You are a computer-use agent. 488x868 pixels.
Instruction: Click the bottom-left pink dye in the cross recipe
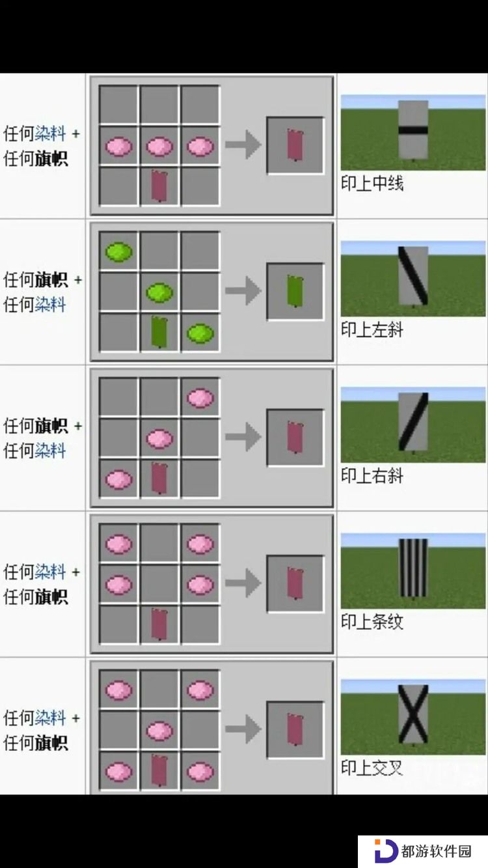click(118, 772)
